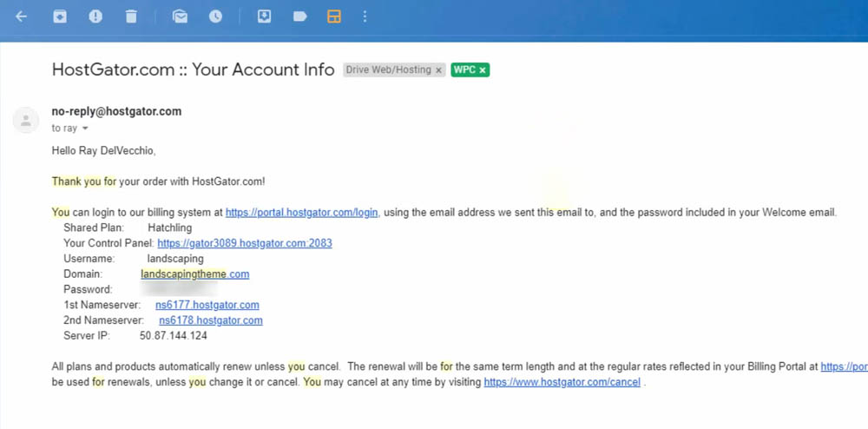
Task: Click the sender address no-reply@hostgator.com
Action: [x=117, y=111]
